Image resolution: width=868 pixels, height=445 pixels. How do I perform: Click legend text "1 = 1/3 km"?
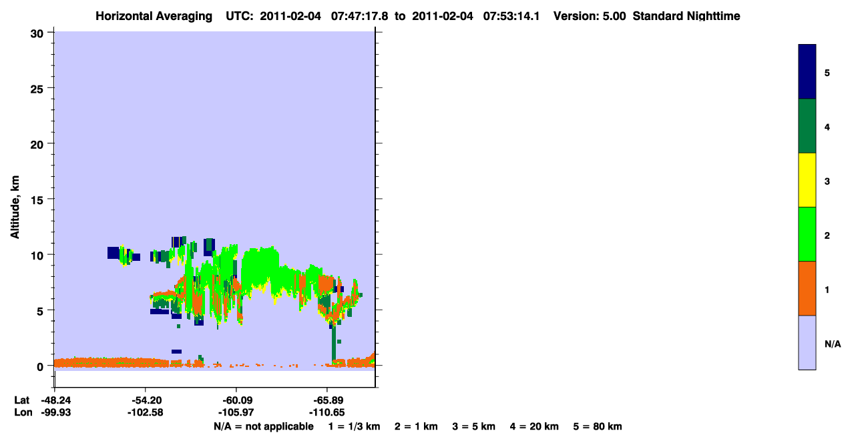coord(355,426)
